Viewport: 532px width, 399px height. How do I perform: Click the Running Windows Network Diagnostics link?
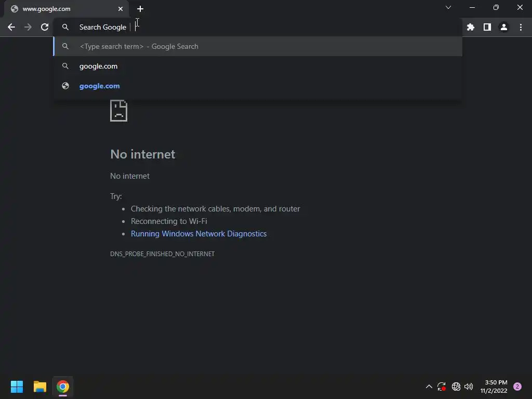[198, 234]
